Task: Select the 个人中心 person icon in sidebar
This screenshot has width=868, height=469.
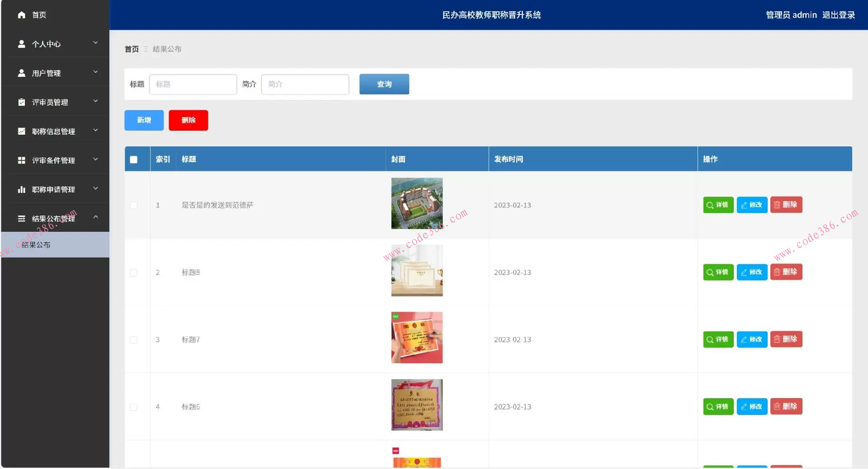Action: (21, 44)
